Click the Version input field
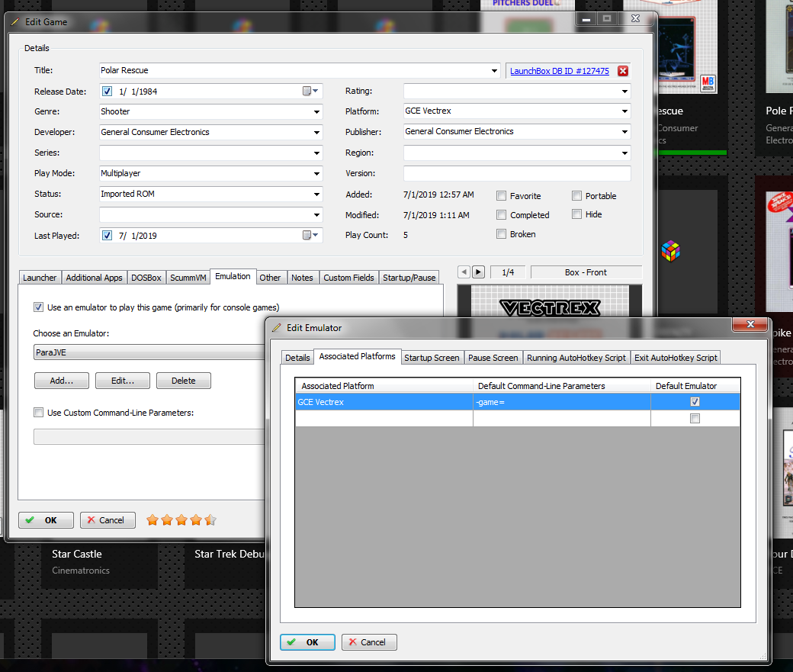 pyautogui.click(x=517, y=173)
